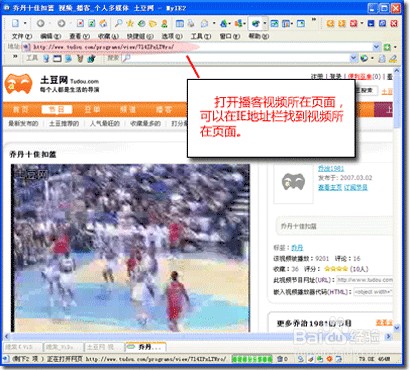
Task: Click the Tudou orange mascot logo
Action: (19, 84)
